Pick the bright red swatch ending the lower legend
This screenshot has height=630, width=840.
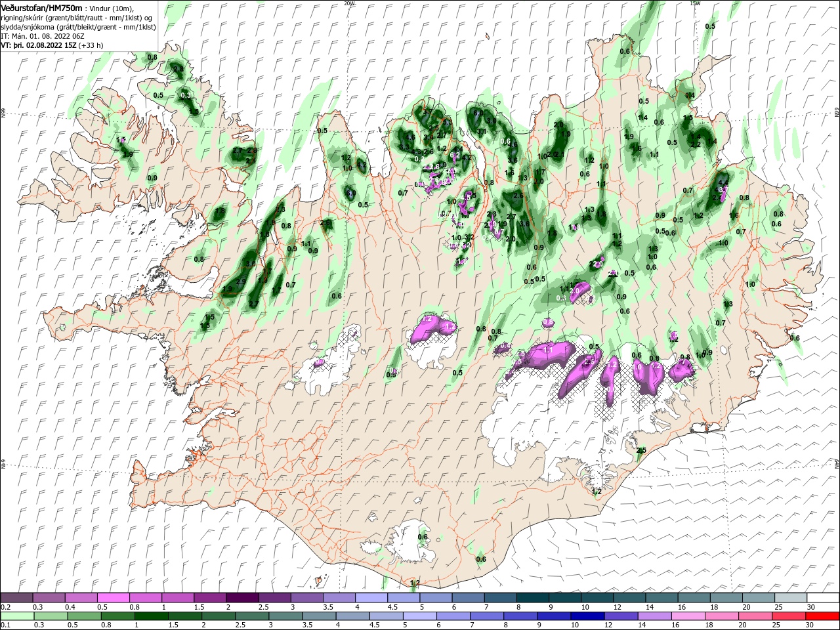823,616
